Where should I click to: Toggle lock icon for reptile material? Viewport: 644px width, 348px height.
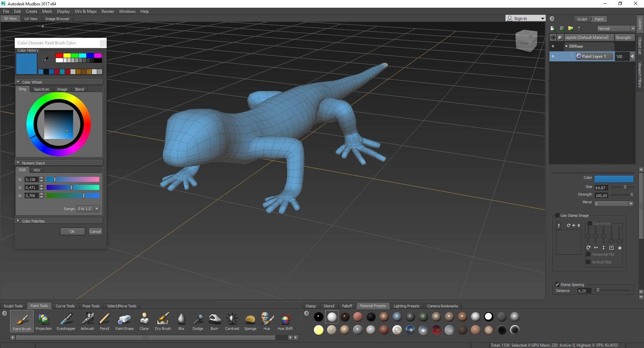[x=560, y=38]
